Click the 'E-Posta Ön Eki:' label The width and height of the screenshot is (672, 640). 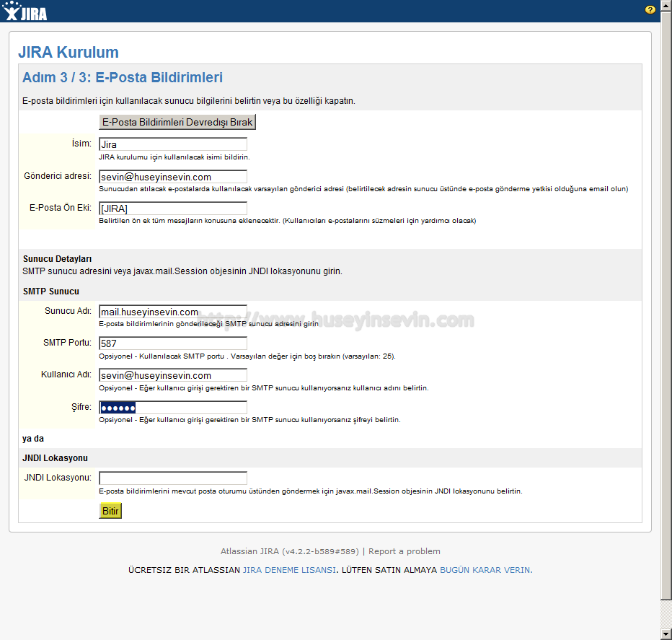61,208
